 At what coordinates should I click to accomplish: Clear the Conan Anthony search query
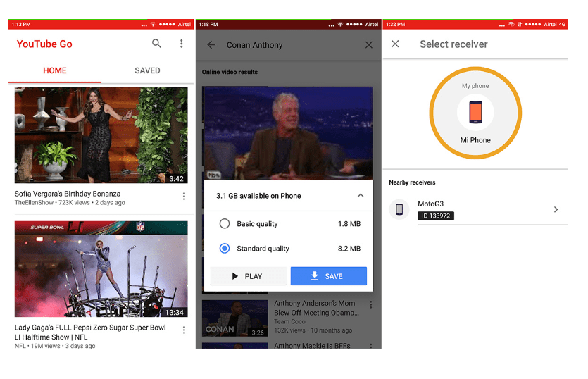pyautogui.click(x=369, y=45)
